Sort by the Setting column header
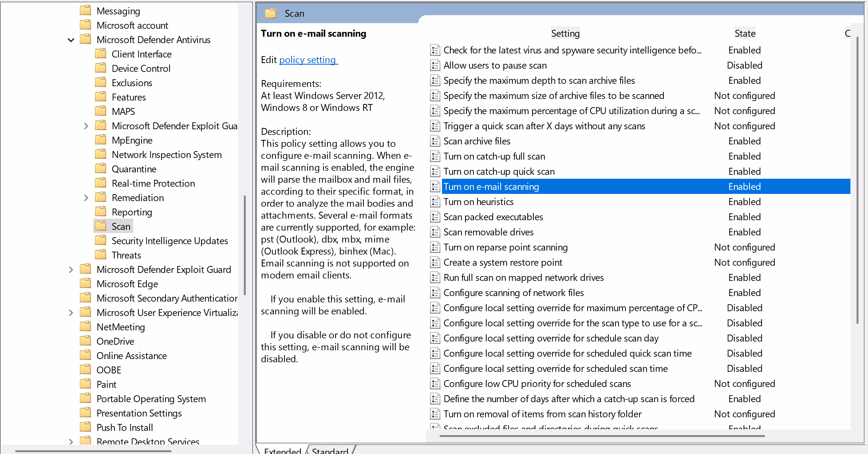The image size is (868, 454). point(565,33)
